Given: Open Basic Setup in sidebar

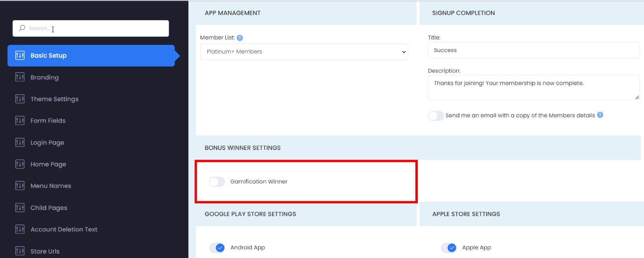Looking at the screenshot, I should coord(91,56).
